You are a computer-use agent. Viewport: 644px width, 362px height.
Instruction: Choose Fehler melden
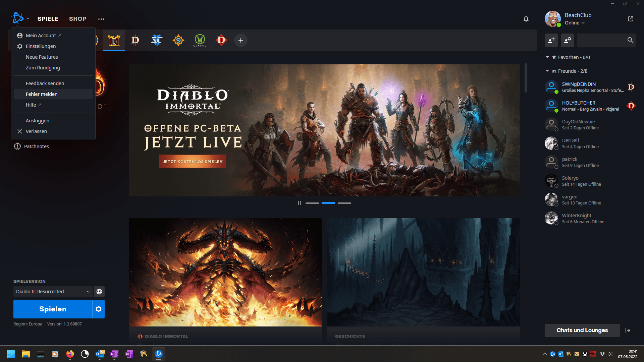pos(53,94)
